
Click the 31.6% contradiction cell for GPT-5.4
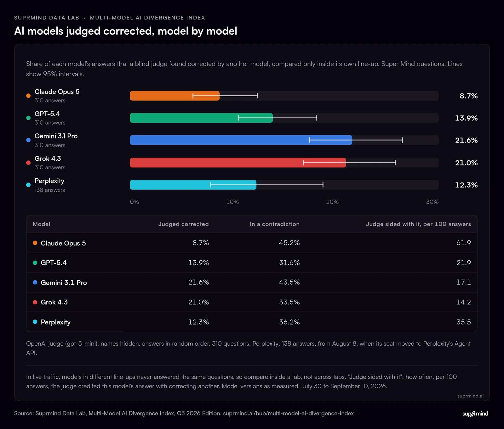tap(289, 262)
